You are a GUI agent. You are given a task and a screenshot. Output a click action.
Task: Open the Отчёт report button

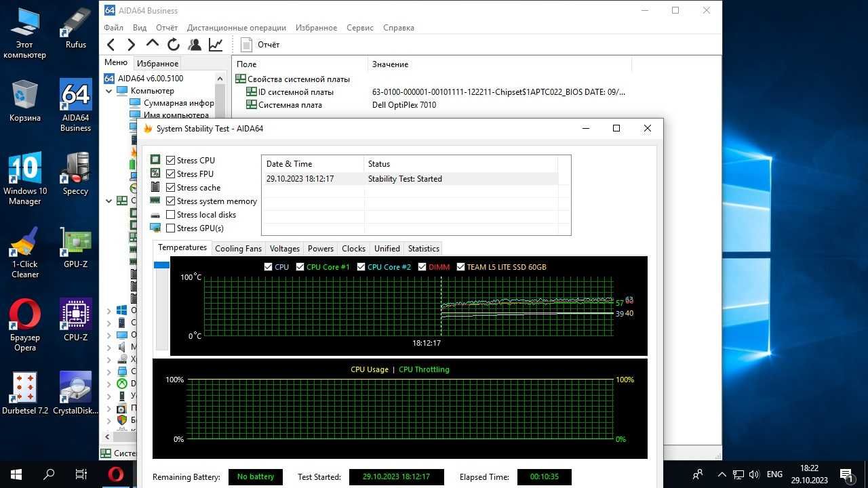pyautogui.click(x=260, y=45)
